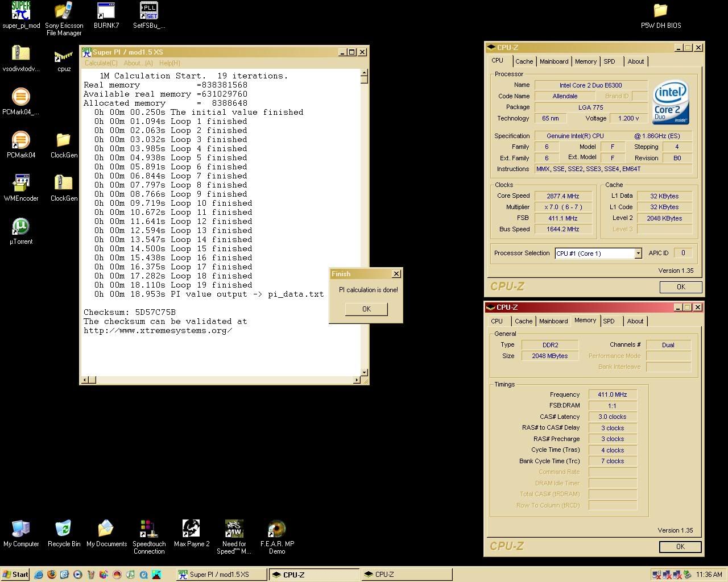The height and width of the screenshot is (582, 728).
Task: Switch to SPD tab in upper CPU-Z window
Action: coord(610,61)
